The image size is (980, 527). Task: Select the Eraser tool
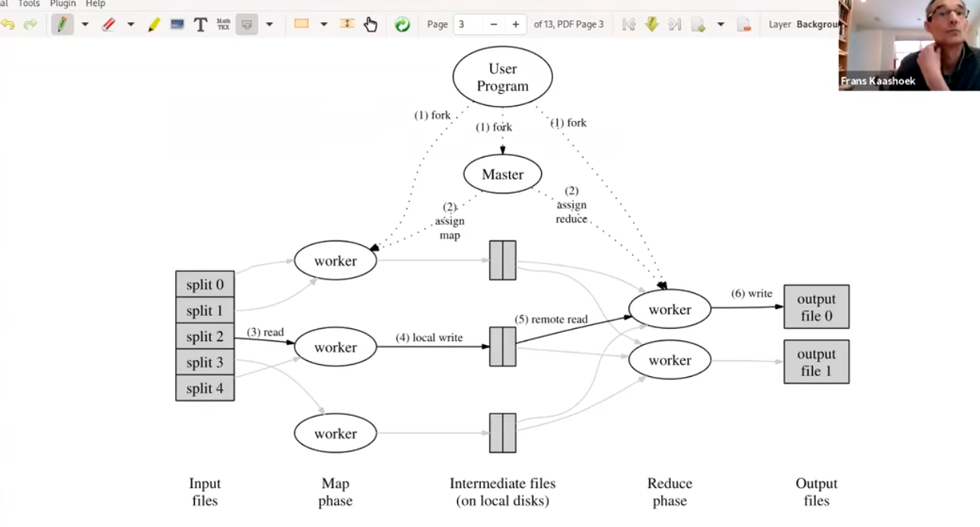(108, 24)
